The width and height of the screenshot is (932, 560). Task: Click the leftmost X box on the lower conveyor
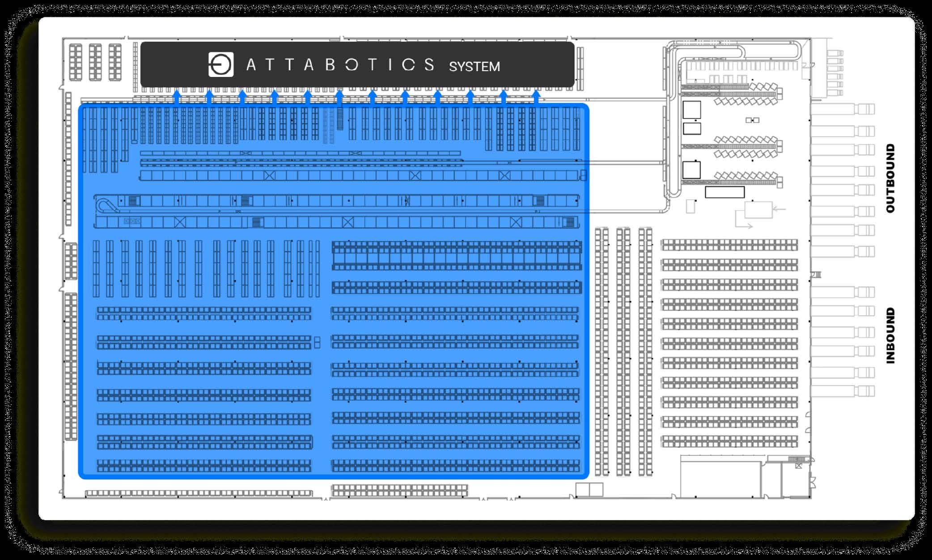tap(180, 222)
